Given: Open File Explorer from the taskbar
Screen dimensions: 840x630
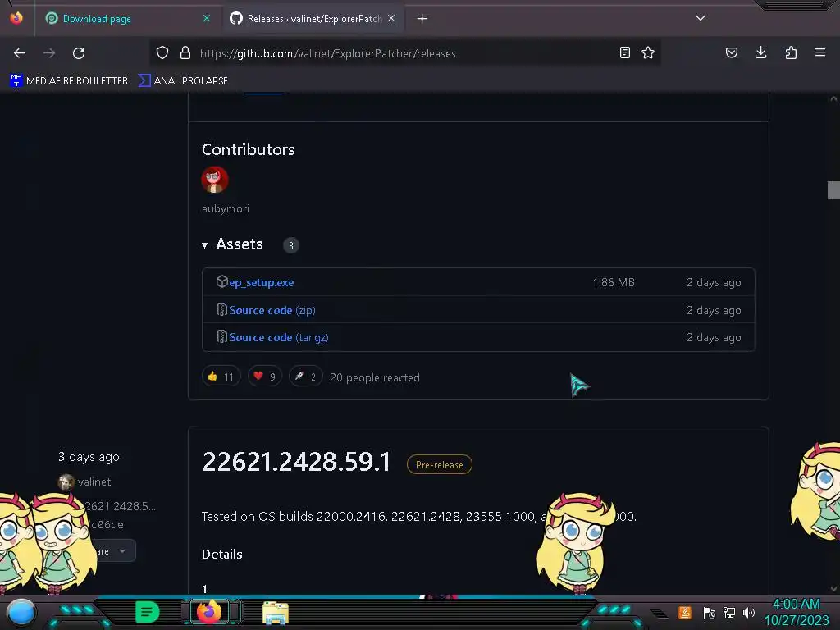Looking at the screenshot, I should pyautogui.click(x=276, y=612).
